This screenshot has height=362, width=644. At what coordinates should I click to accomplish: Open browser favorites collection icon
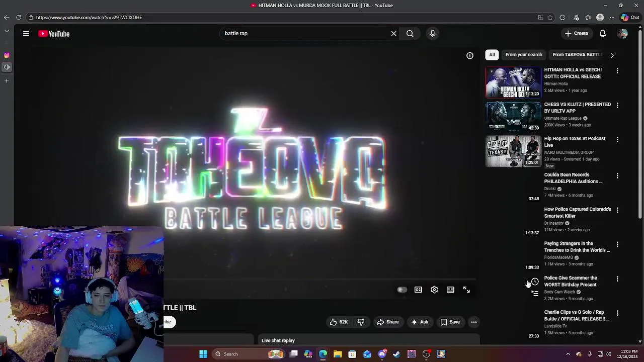(588, 18)
